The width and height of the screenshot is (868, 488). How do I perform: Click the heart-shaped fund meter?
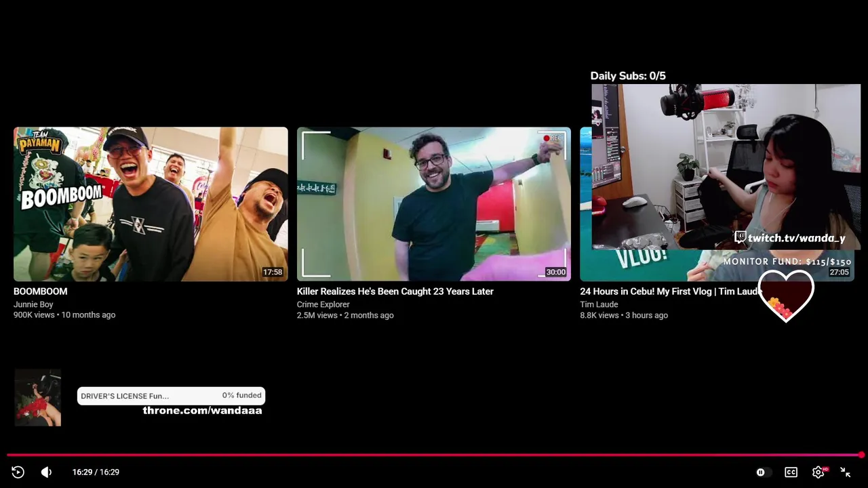[x=786, y=296]
